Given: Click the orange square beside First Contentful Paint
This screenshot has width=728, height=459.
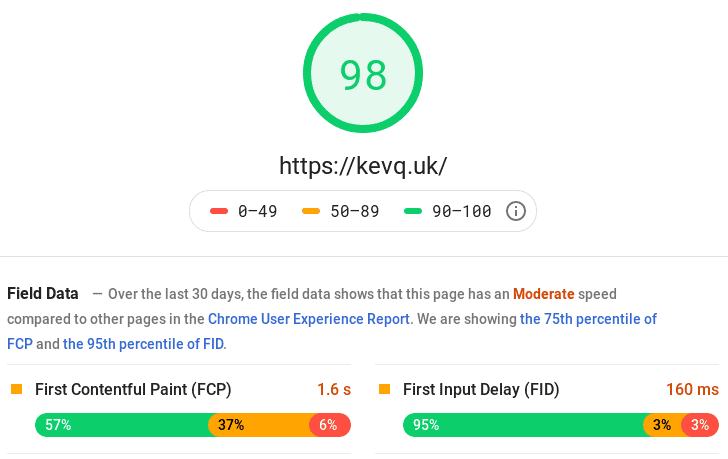Looking at the screenshot, I should pos(17,389).
